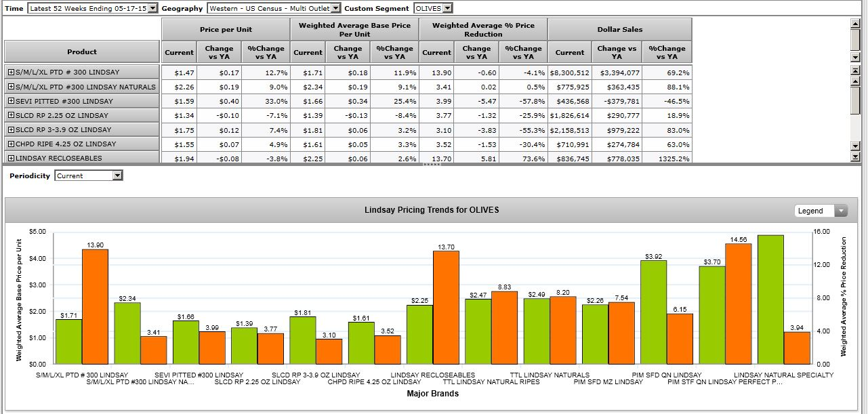
Task: Click the green $3.92 bar in chart
Action: (x=654, y=312)
